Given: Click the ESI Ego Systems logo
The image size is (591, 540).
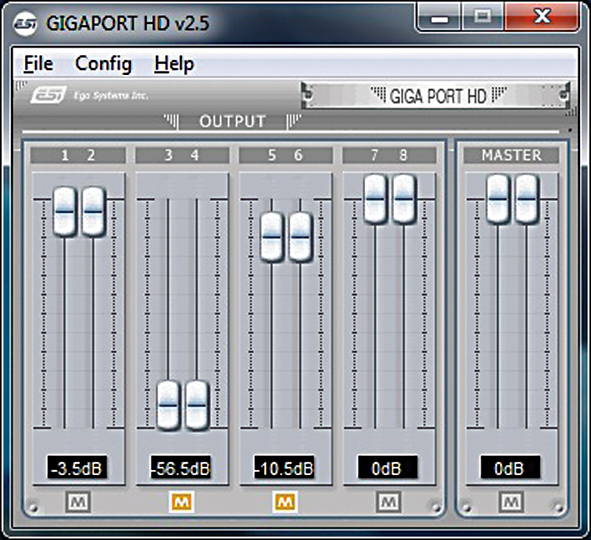Looking at the screenshot, I should click(89, 95).
